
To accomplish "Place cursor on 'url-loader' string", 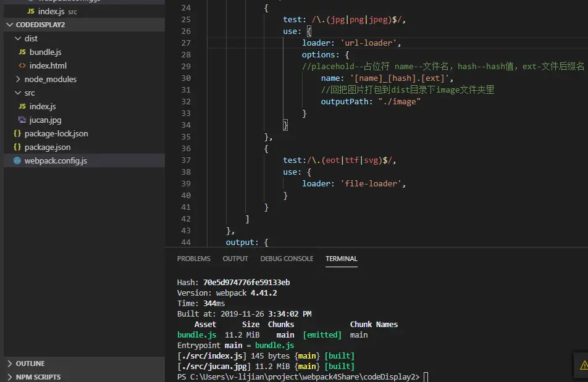I will tap(368, 43).
